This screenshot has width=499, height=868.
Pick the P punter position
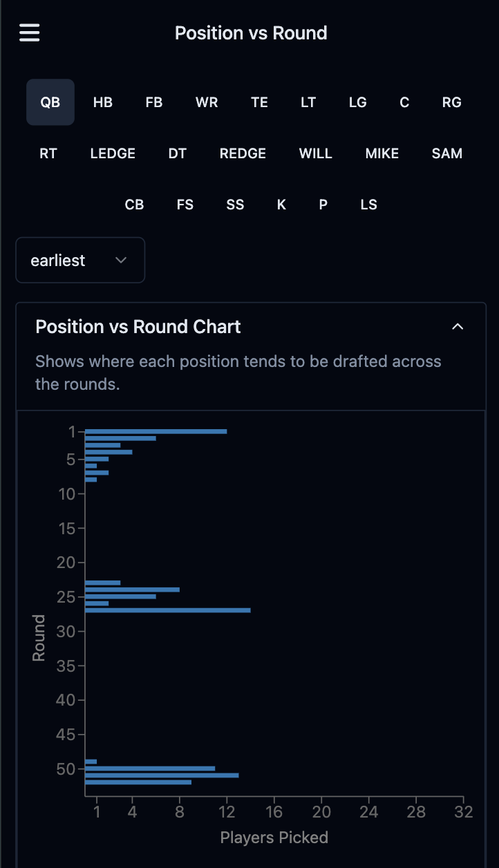point(323,204)
